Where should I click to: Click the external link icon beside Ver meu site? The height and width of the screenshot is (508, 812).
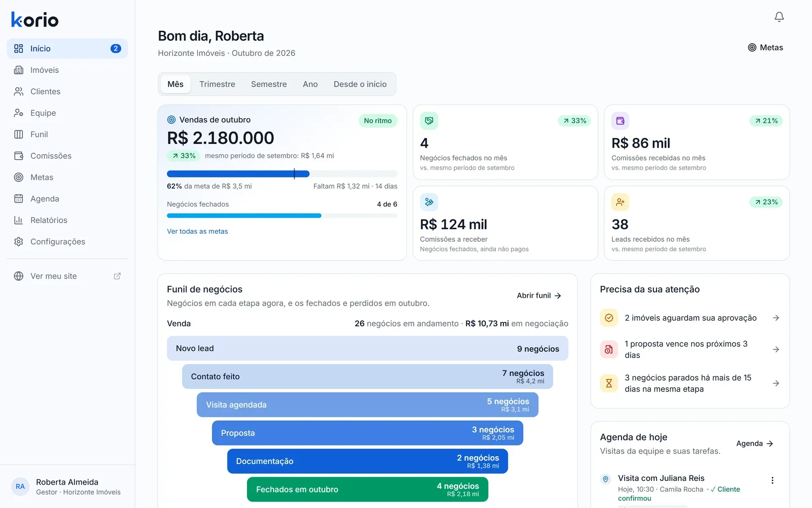tap(117, 276)
